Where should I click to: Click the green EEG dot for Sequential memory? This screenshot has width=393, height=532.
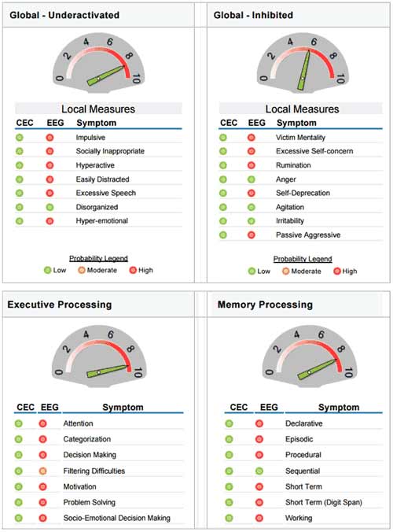coord(259,471)
